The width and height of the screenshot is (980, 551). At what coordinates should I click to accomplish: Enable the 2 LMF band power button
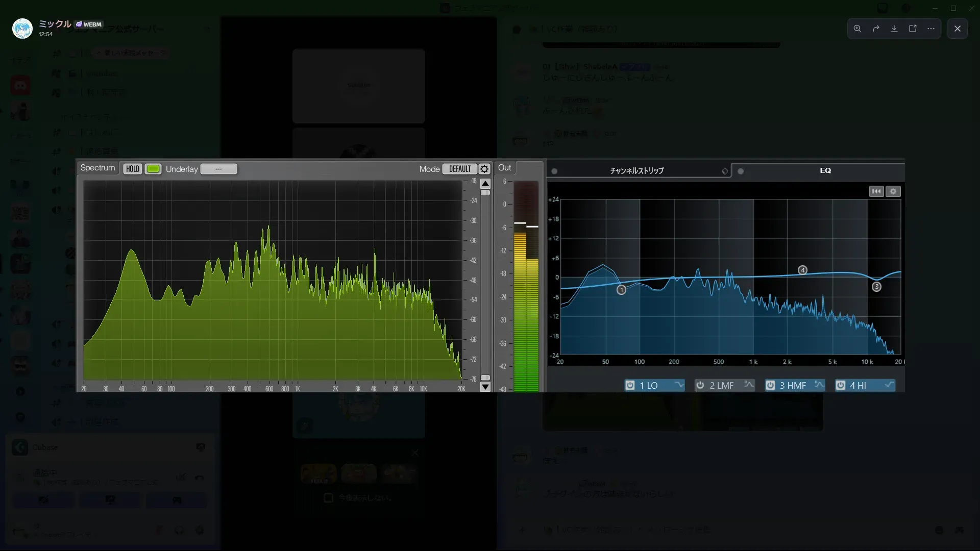pos(700,385)
